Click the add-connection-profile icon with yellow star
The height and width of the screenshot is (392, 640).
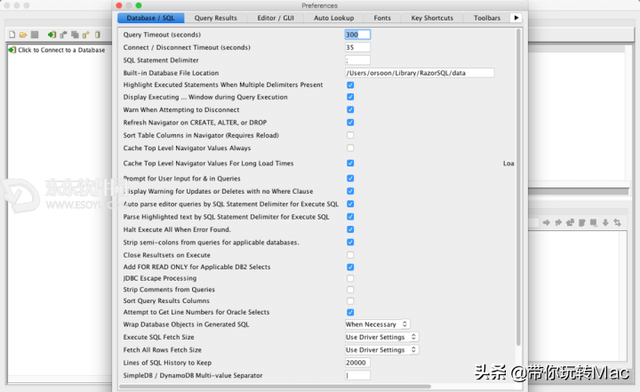click(86, 35)
